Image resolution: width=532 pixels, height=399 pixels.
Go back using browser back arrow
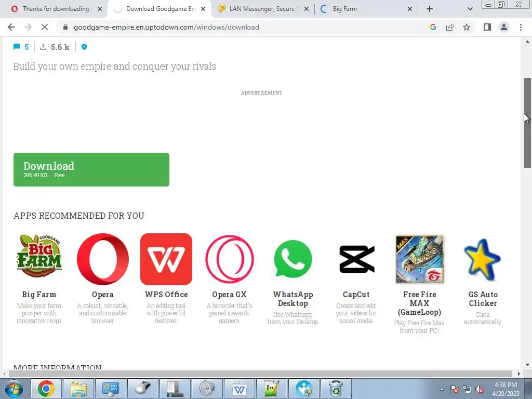(11, 27)
